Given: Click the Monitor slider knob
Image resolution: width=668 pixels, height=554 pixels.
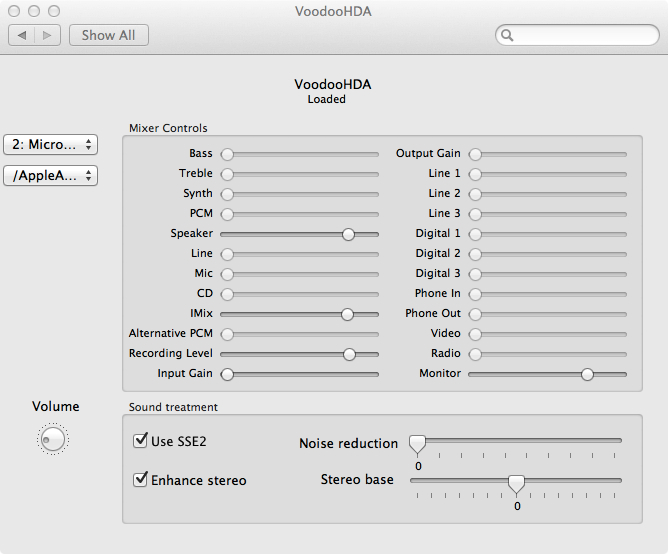Looking at the screenshot, I should click(x=587, y=374).
